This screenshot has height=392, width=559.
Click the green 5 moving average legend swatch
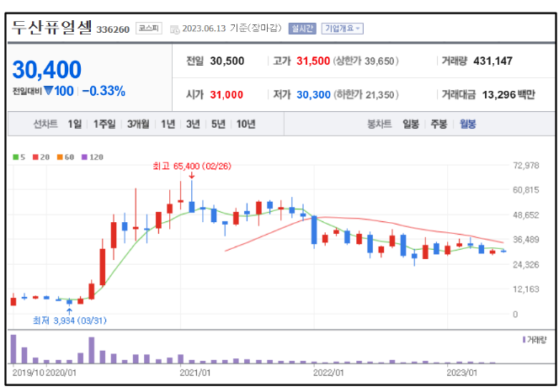[16, 157]
